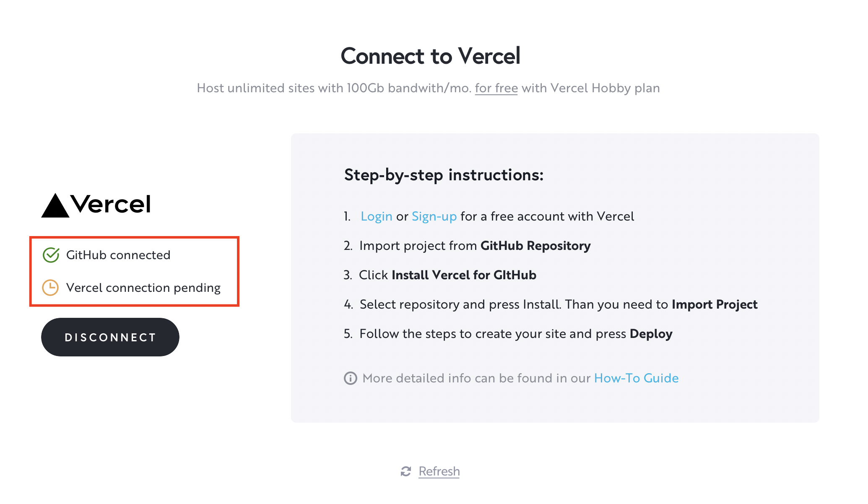Open the How-To Guide link
Viewport: 868px width, 504px height.
point(636,378)
